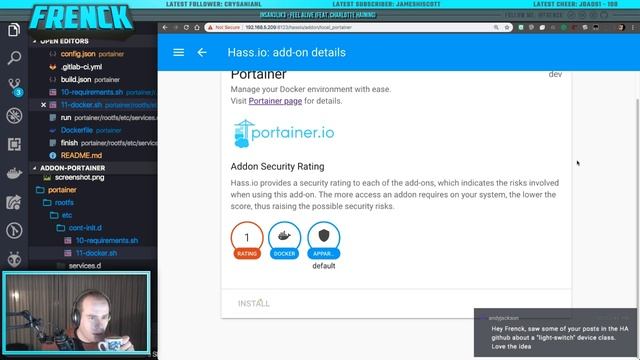Image resolution: width=640 pixels, height=360 pixels.
Task: Bookmark the page with the star icon
Action: click(507, 27)
